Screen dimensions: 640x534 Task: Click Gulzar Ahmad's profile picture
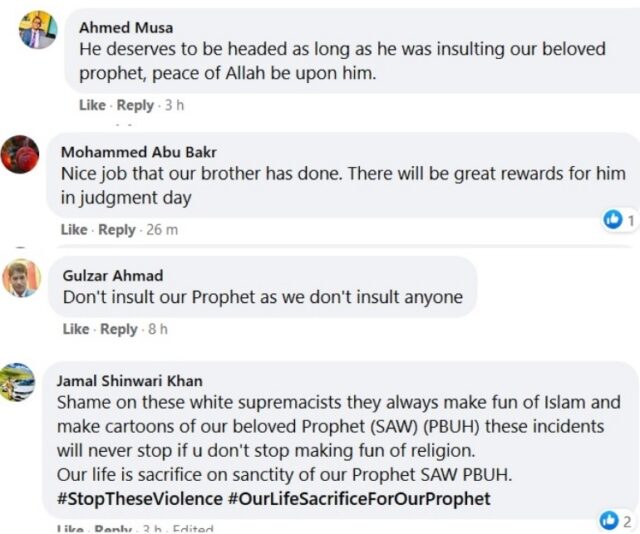point(20,277)
